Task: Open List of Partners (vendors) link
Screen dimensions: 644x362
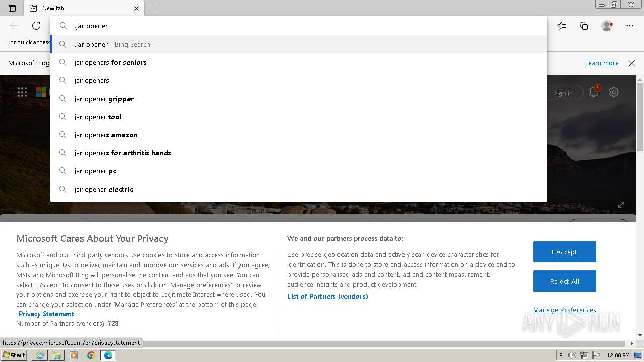Action: 328,296
